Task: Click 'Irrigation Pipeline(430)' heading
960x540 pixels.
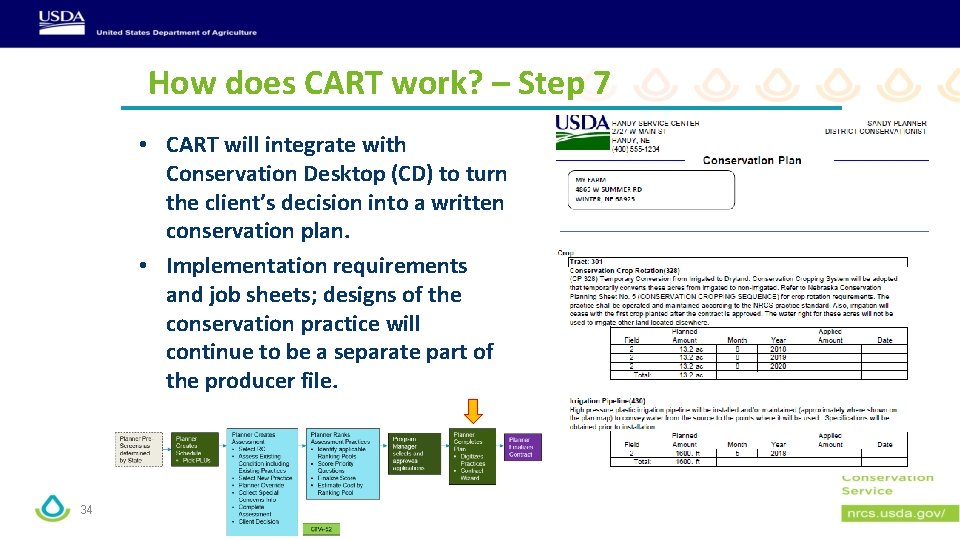Action: [x=607, y=401]
